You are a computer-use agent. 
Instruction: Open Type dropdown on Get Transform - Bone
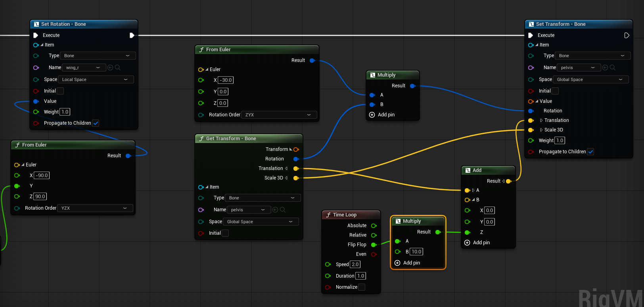pyautogui.click(x=263, y=198)
